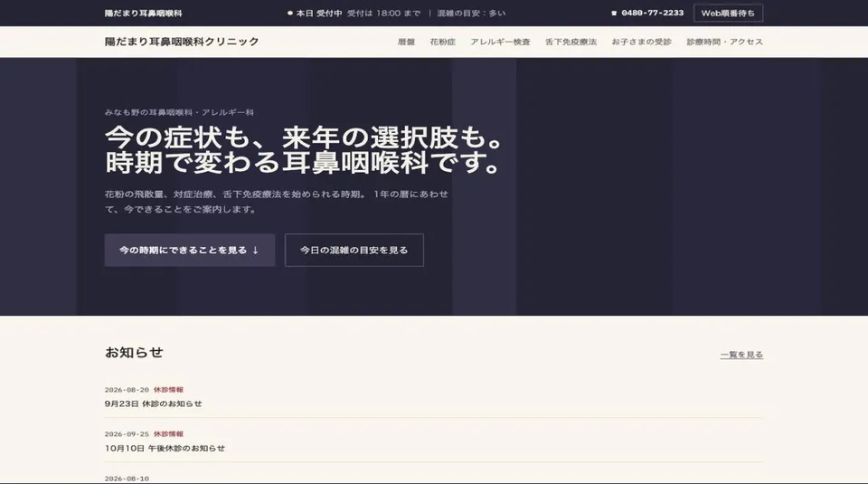This screenshot has height=484, width=868.
Task: Click the みなも野の耳鼻咽喉科・アレルギー科 subtitle
Action: click(x=179, y=112)
